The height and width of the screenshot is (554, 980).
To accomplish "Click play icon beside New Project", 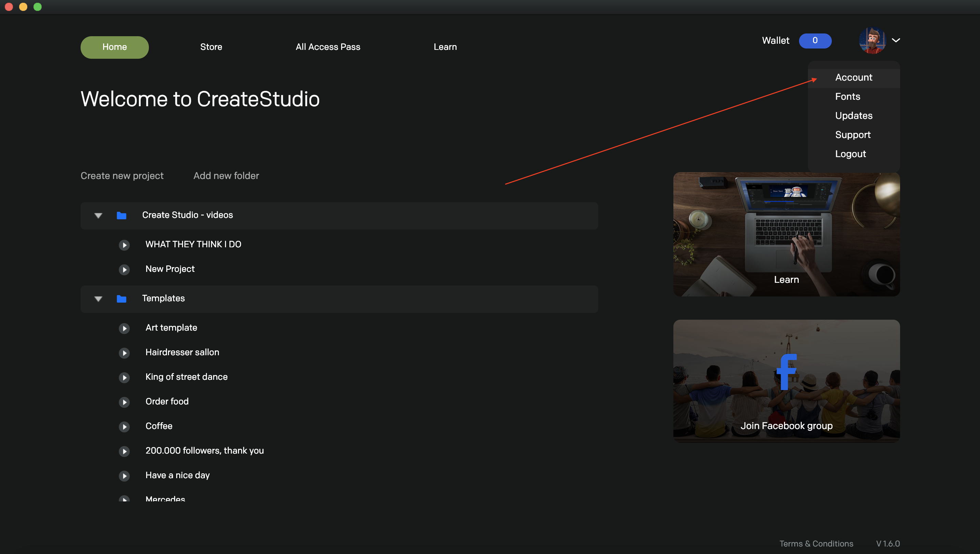I will [124, 269].
